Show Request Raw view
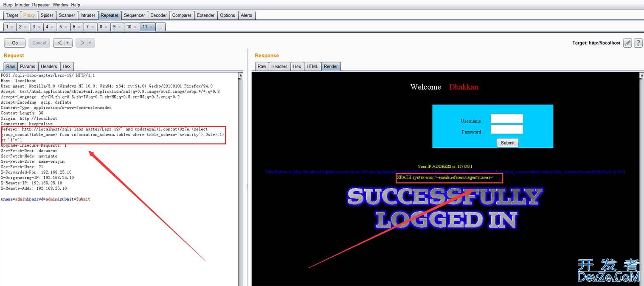644x286 pixels. tap(11, 66)
